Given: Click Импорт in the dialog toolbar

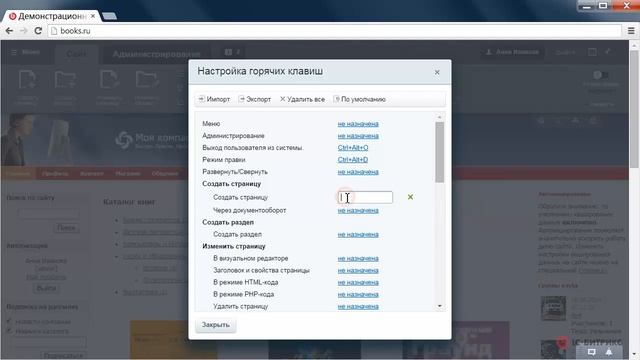Looking at the screenshot, I should pos(214,99).
